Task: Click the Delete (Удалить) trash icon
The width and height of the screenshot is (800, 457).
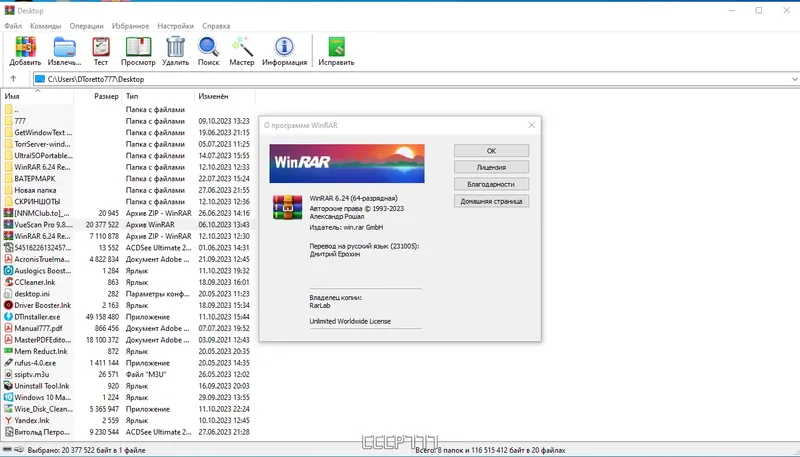Action: (176, 47)
